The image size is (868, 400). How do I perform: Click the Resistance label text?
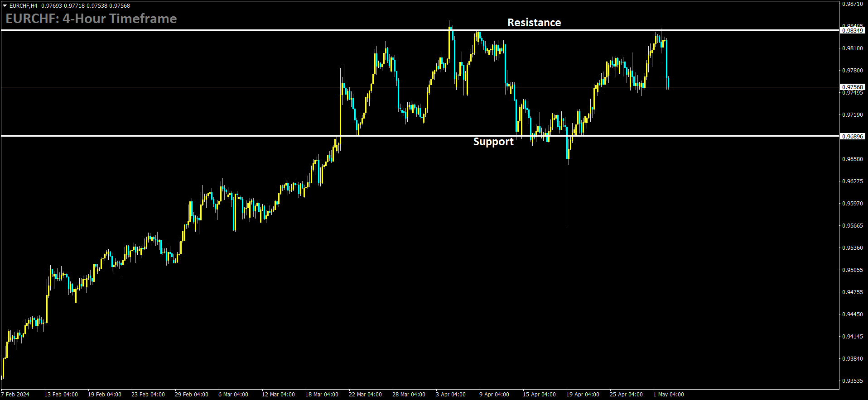(534, 23)
